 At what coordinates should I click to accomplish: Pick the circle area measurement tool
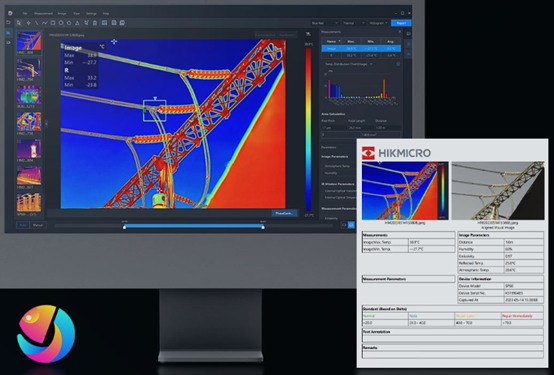(x=61, y=23)
